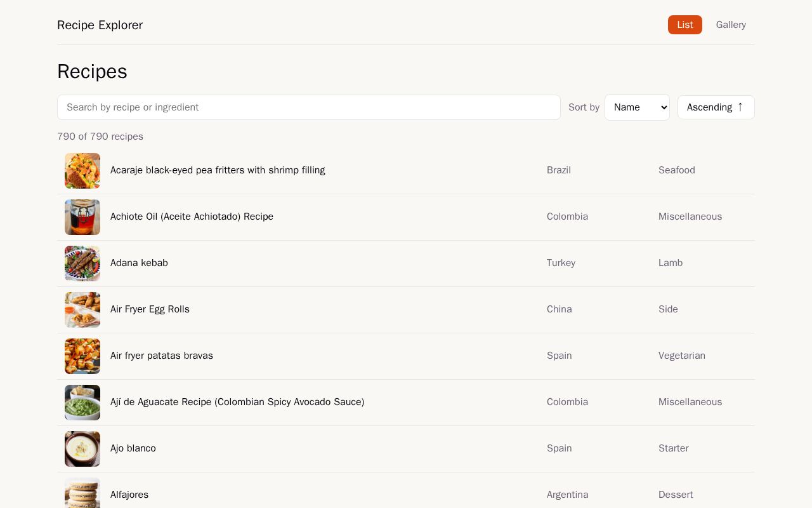The height and width of the screenshot is (508, 812).
Task: Select the List view tab
Action: click(685, 25)
